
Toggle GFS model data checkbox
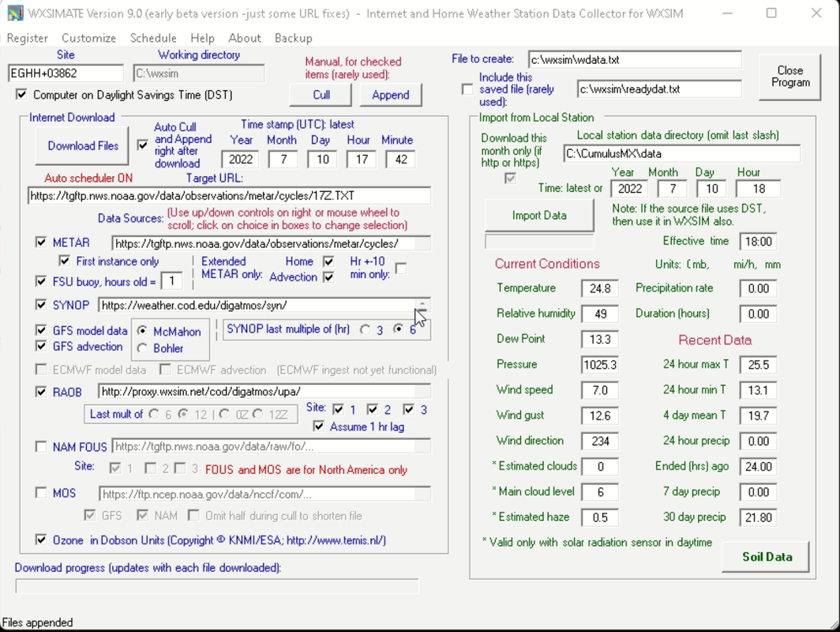point(41,329)
